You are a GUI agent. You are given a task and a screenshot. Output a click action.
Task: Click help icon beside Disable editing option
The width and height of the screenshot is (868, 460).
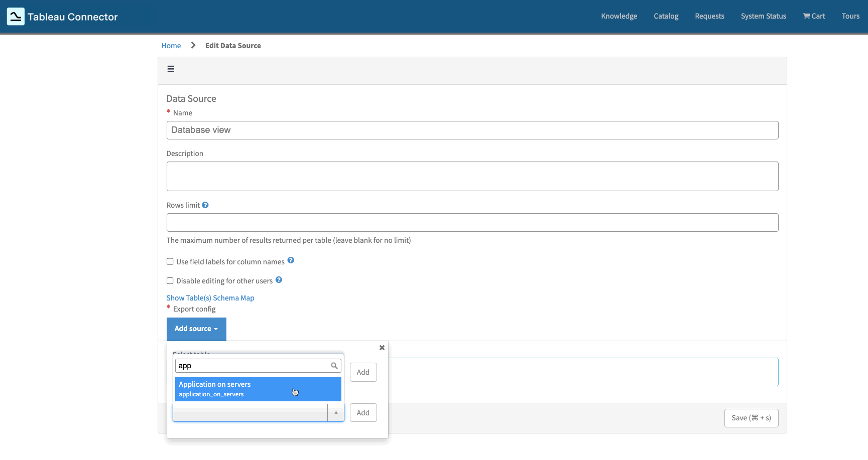pyautogui.click(x=279, y=279)
